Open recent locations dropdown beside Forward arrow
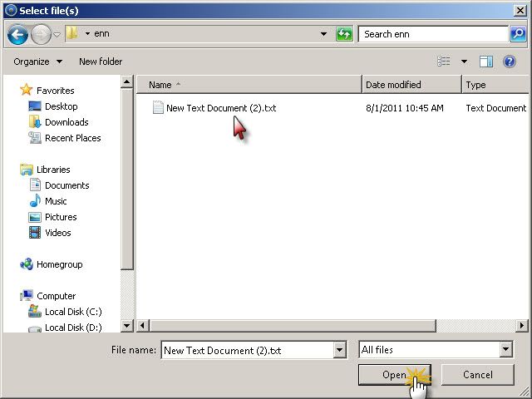 [x=57, y=34]
